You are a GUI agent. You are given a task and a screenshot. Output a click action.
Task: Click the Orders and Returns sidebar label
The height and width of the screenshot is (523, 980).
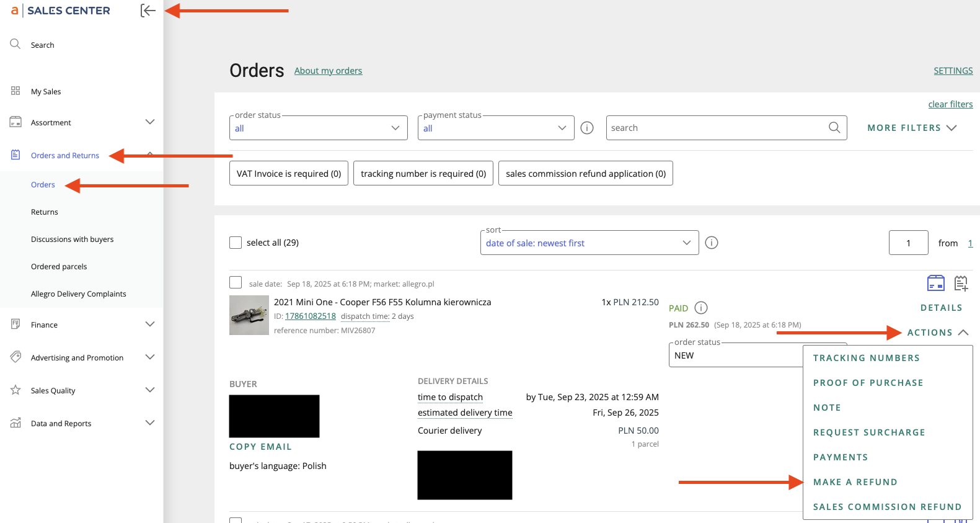tap(65, 156)
